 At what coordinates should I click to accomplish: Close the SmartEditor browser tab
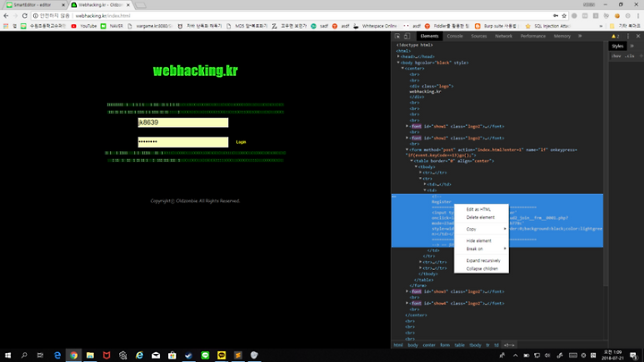click(x=64, y=5)
